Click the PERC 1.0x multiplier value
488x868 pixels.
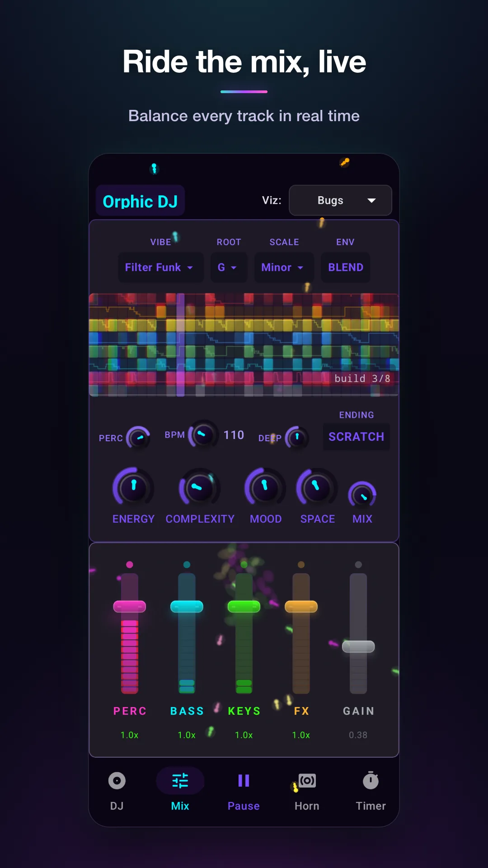point(130,735)
